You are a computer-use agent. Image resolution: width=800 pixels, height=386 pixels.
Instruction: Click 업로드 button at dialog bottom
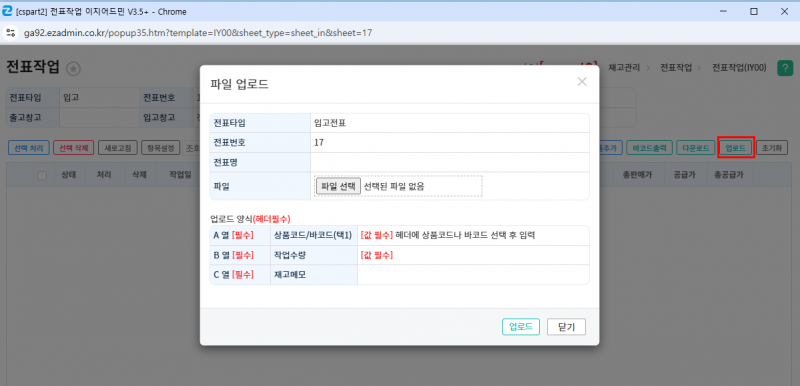[521, 327]
